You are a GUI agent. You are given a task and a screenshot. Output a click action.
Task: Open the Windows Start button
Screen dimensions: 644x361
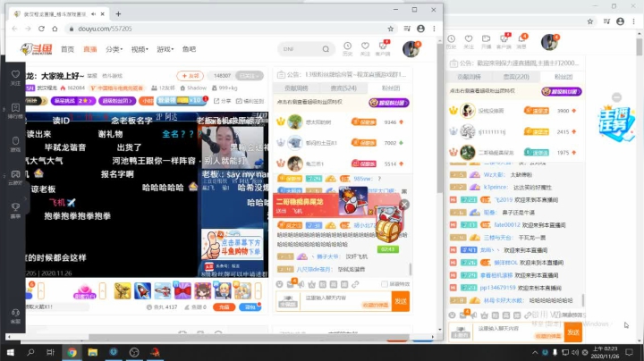click(10, 352)
